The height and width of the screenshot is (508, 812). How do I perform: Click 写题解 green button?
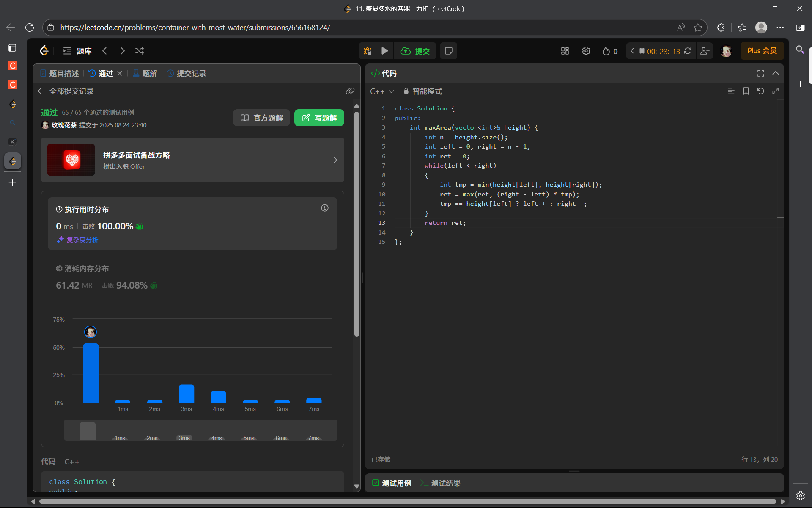click(x=319, y=118)
